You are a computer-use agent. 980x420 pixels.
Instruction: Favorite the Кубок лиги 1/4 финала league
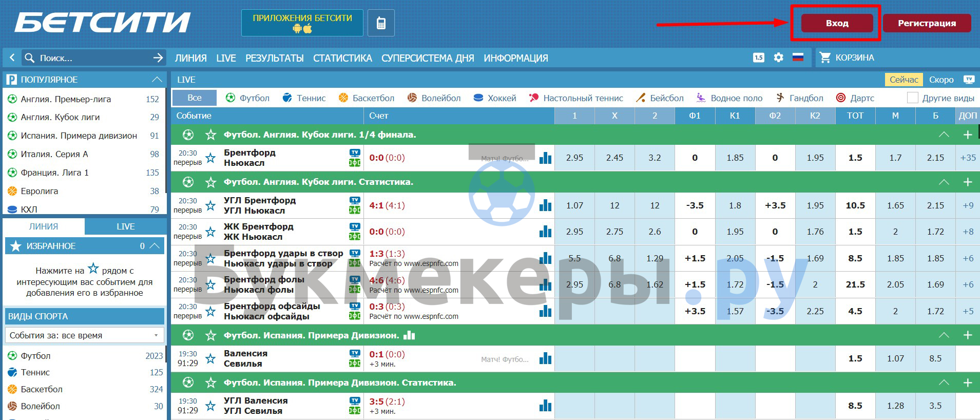click(210, 135)
